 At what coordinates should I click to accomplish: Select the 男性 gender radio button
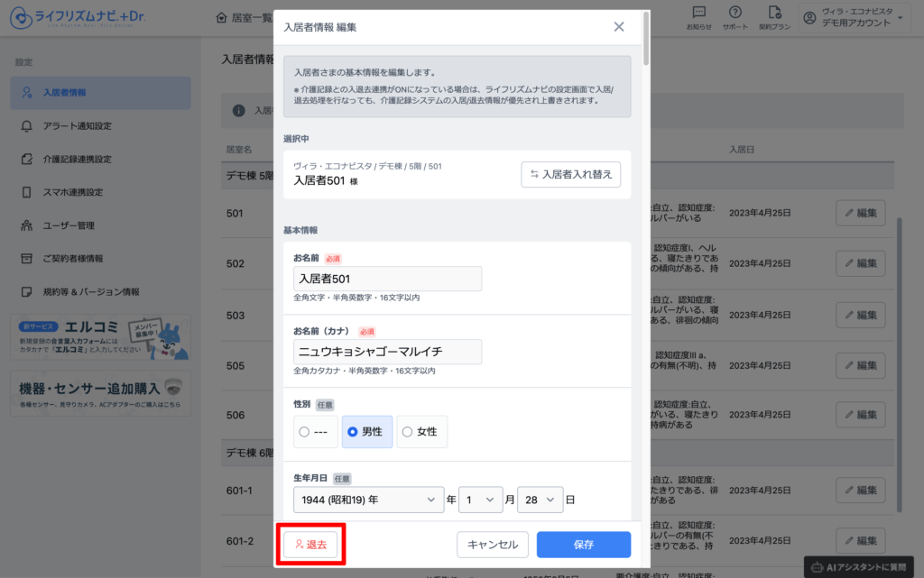[367, 432]
